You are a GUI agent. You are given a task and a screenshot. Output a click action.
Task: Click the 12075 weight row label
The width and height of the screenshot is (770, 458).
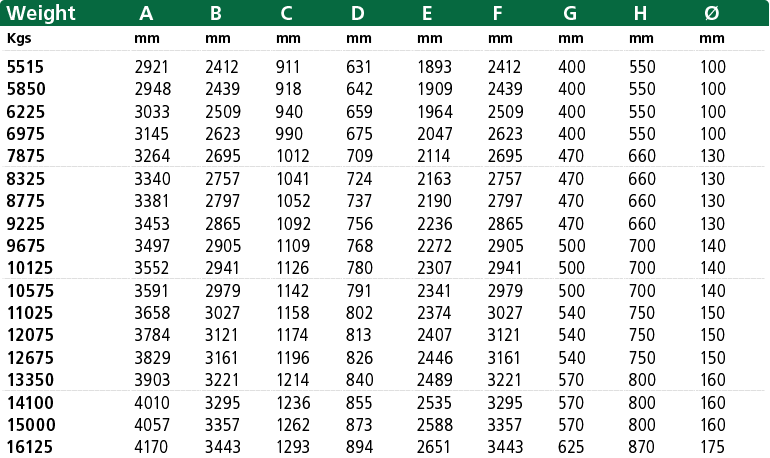[29, 335]
